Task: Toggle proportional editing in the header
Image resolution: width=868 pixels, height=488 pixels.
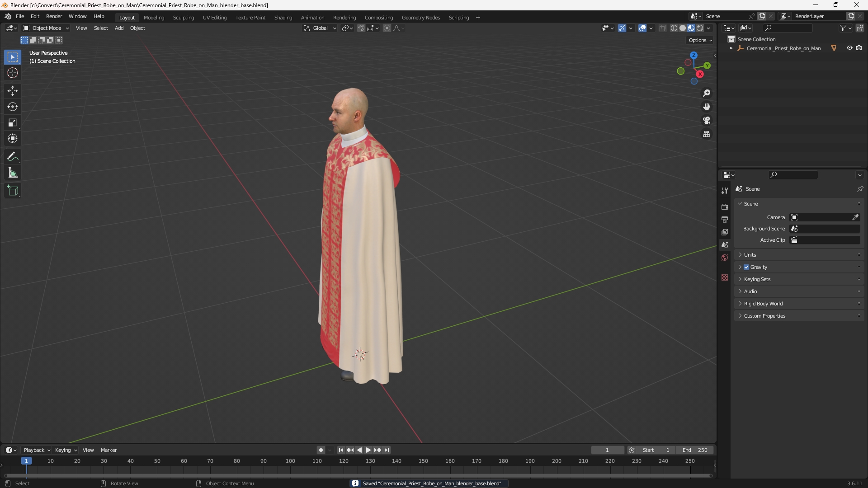Action: [x=387, y=28]
